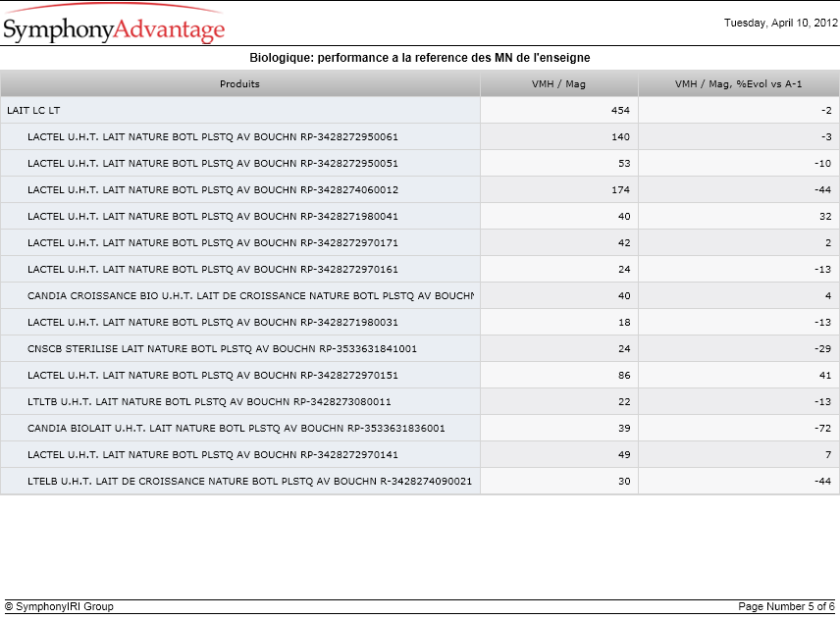Select the LACTEL product ending RP-3428272970151

213,376
